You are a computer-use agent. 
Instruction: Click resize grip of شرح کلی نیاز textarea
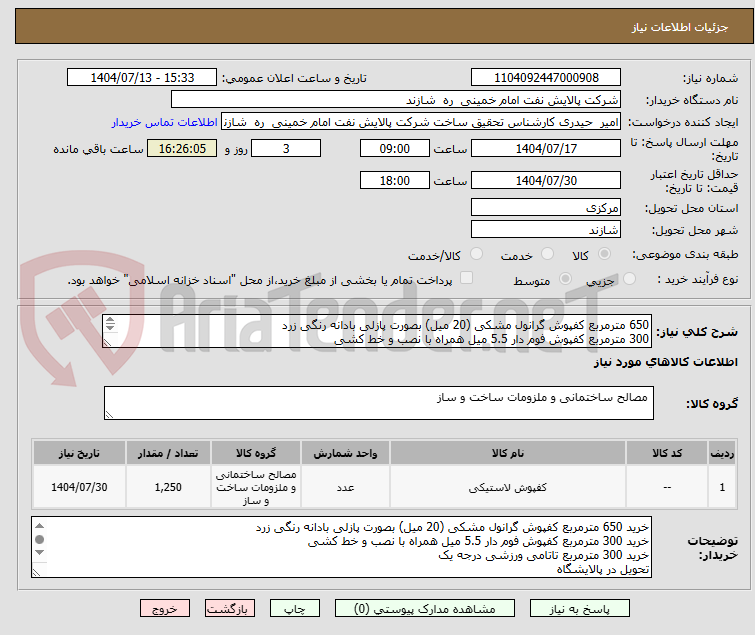(107, 342)
